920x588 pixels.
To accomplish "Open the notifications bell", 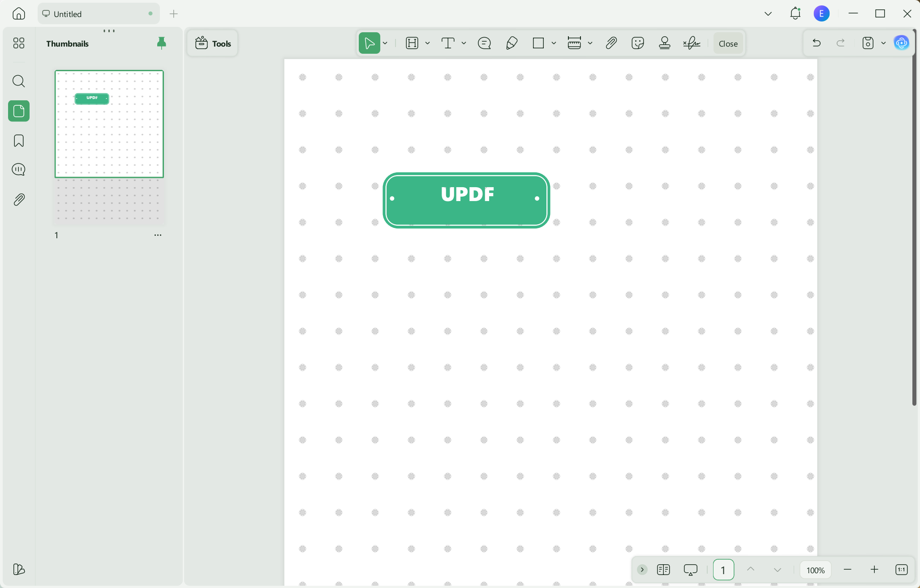I will [x=795, y=13].
